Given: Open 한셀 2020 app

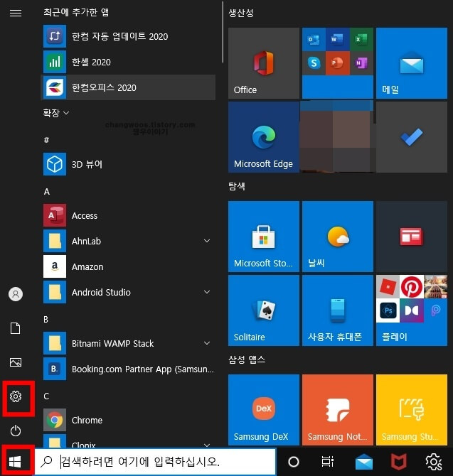Looking at the screenshot, I should pyautogui.click(x=128, y=63).
